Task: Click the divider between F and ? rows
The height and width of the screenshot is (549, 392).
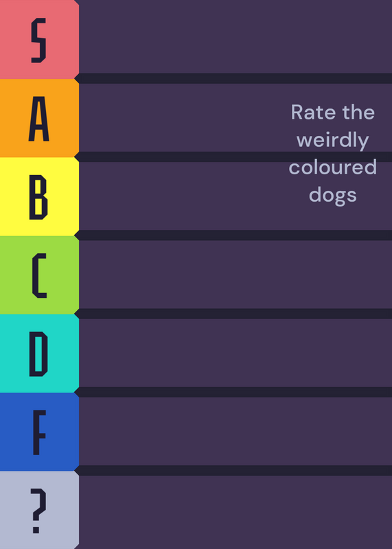Action: (x=233, y=471)
